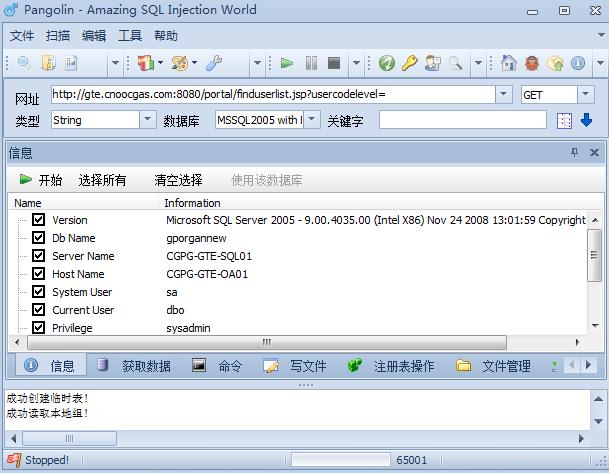Open the 文件 menu
The width and height of the screenshot is (609, 473).
tap(22, 36)
